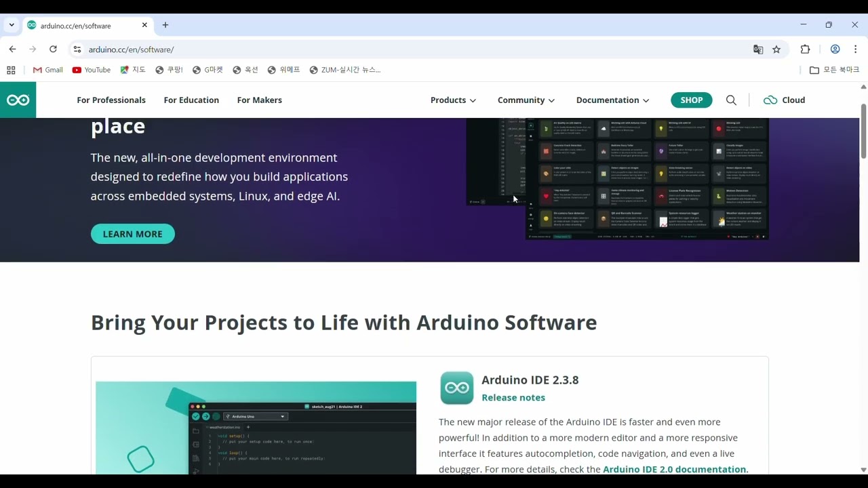Open the site search magnifier icon
Screen dimensions: 868x488
[x=731, y=100]
